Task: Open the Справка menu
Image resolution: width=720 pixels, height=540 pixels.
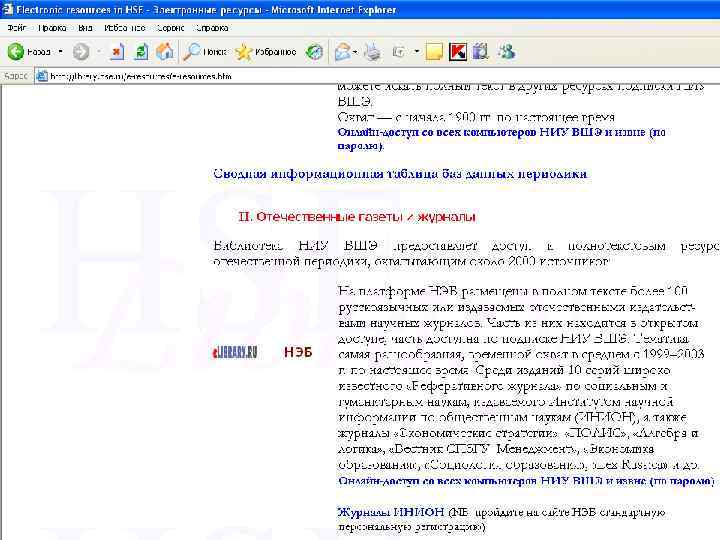Action: click(212, 28)
